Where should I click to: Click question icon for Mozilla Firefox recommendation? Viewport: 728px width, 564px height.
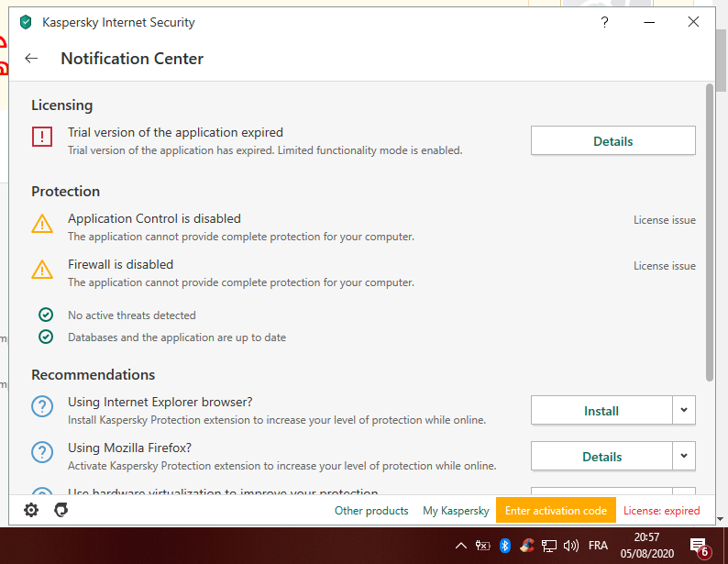pos(42,452)
